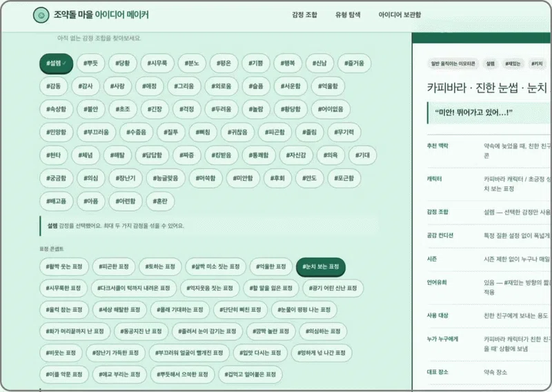Screen dimensions: 552x392
Task: Click the #재밌는 tag in result panel
Action: tap(513, 63)
